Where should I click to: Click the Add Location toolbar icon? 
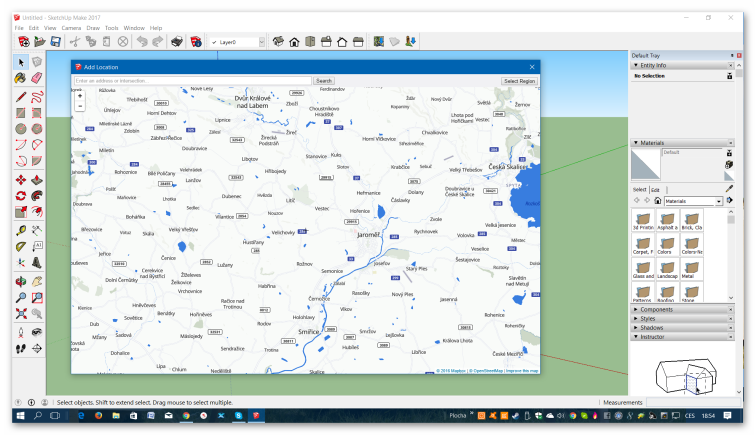[x=378, y=42]
